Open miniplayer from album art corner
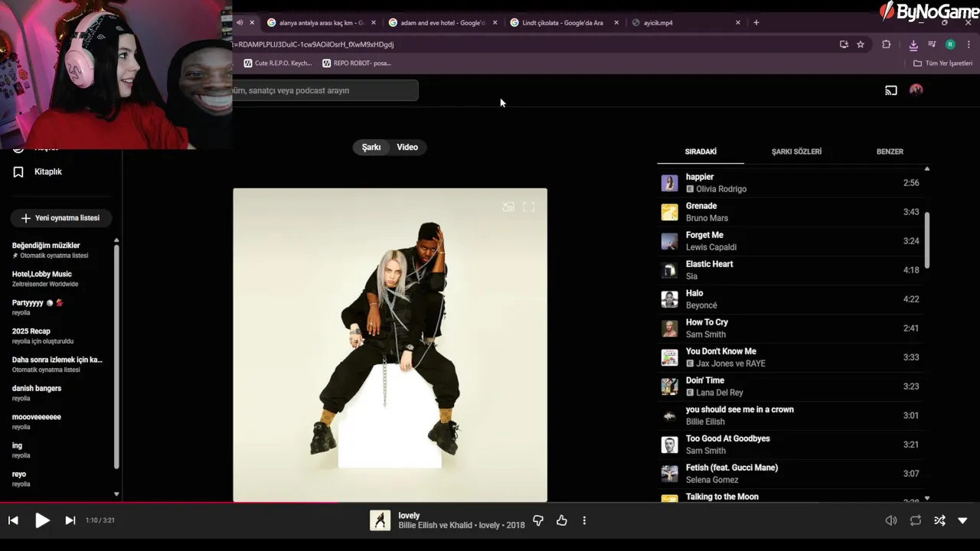Viewport: 980px width, 551px height. tap(508, 207)
